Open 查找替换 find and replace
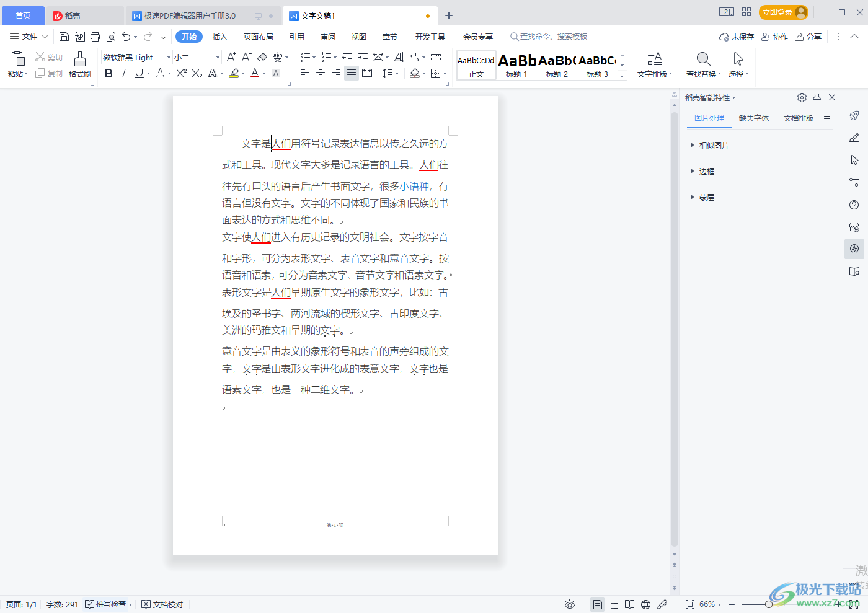The height and width of the screenshot is (613, 868). click(704, 65)
